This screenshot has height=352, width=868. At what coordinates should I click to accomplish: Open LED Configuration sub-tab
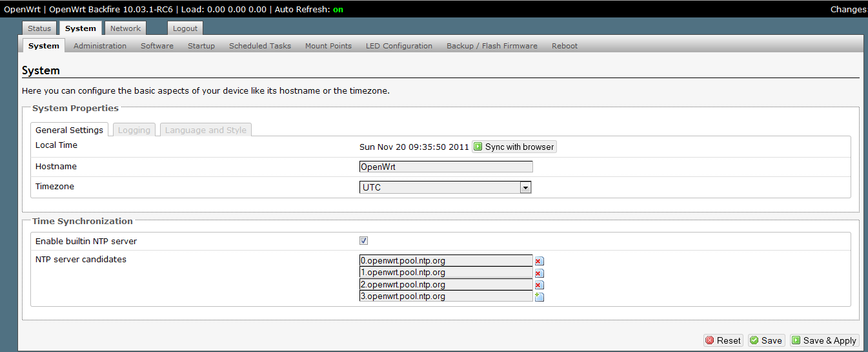399,46
